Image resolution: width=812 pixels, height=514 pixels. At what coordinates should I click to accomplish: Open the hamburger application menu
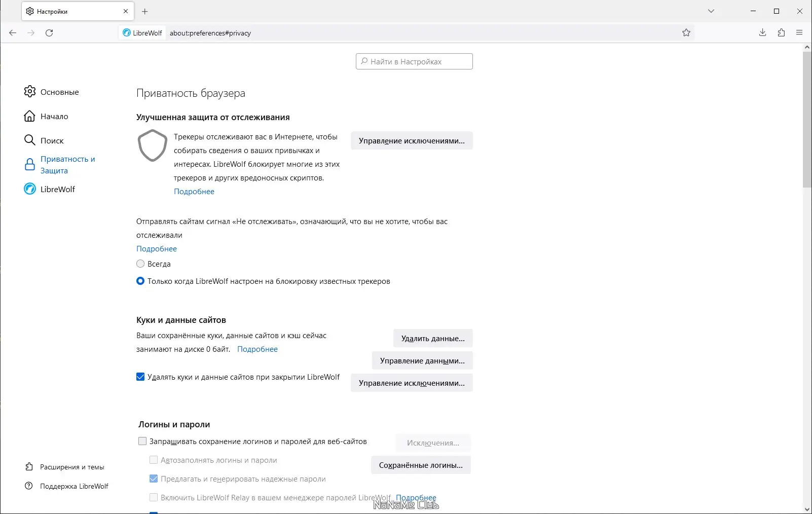pyautogui.click(x=799, y=33)
